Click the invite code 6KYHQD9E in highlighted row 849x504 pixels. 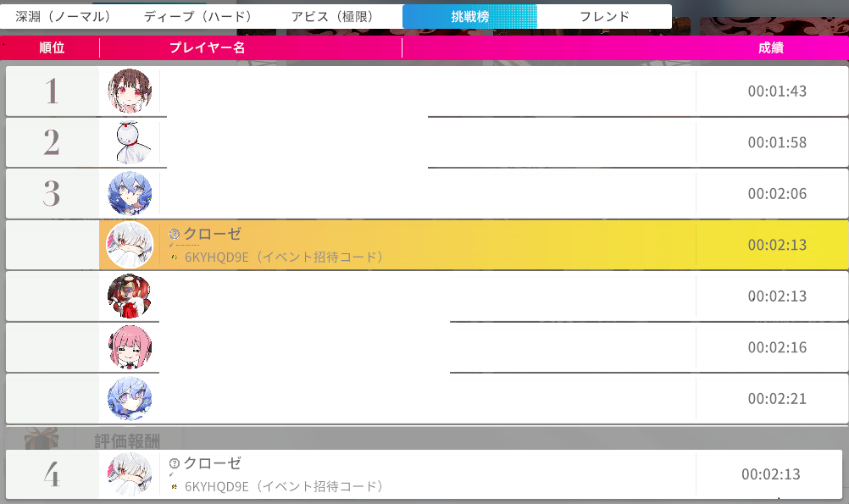pos(217,257)
